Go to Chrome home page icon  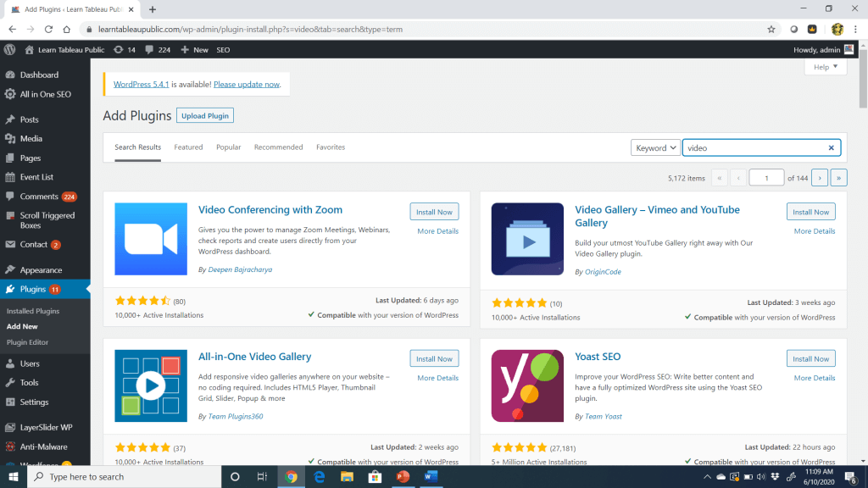tap(66, 30)
